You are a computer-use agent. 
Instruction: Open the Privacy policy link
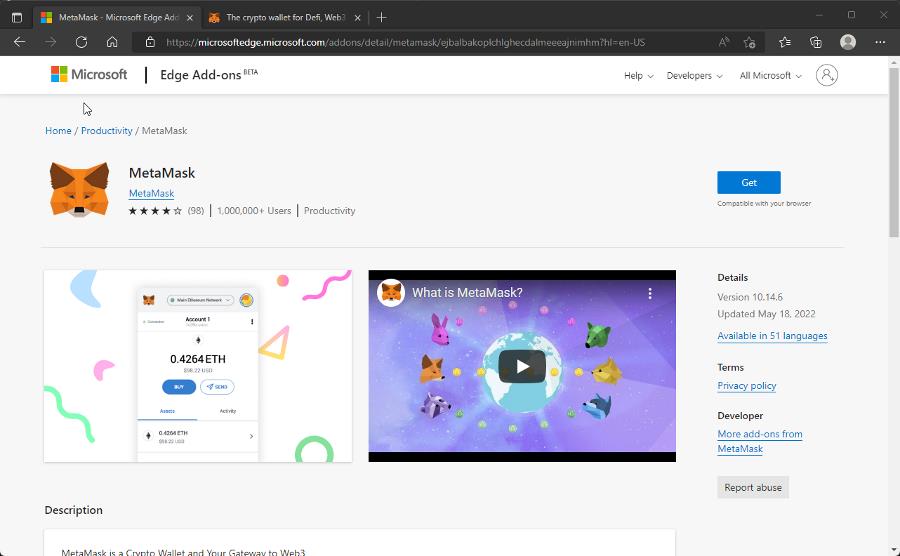pyautogui.click(x=746, y=386)
